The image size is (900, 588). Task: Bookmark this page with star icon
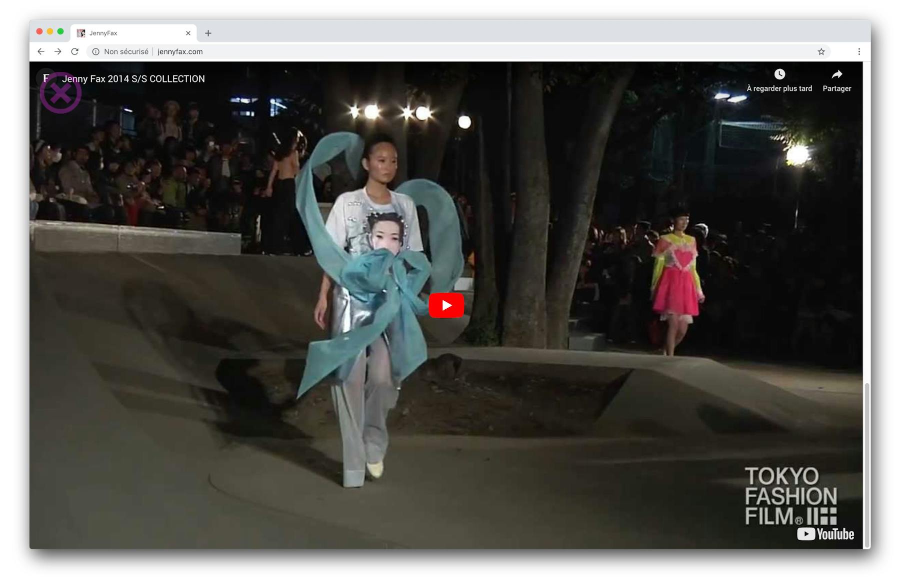821,51
